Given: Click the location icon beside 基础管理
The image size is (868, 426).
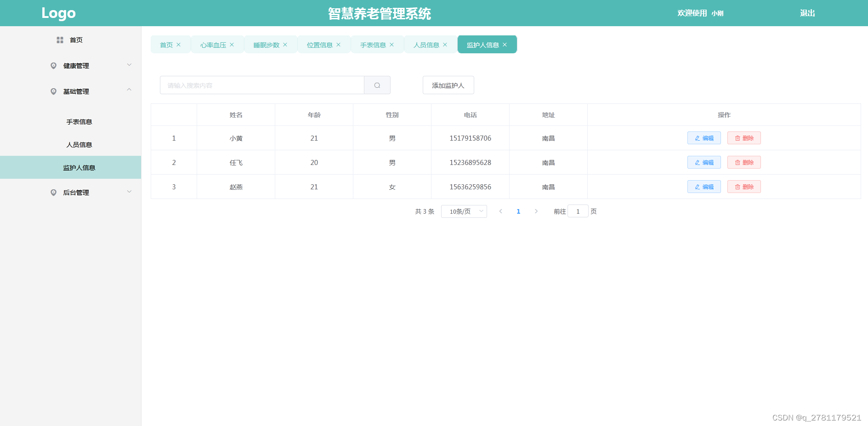Looking at the screenshot, I should [x=53, y=91].
